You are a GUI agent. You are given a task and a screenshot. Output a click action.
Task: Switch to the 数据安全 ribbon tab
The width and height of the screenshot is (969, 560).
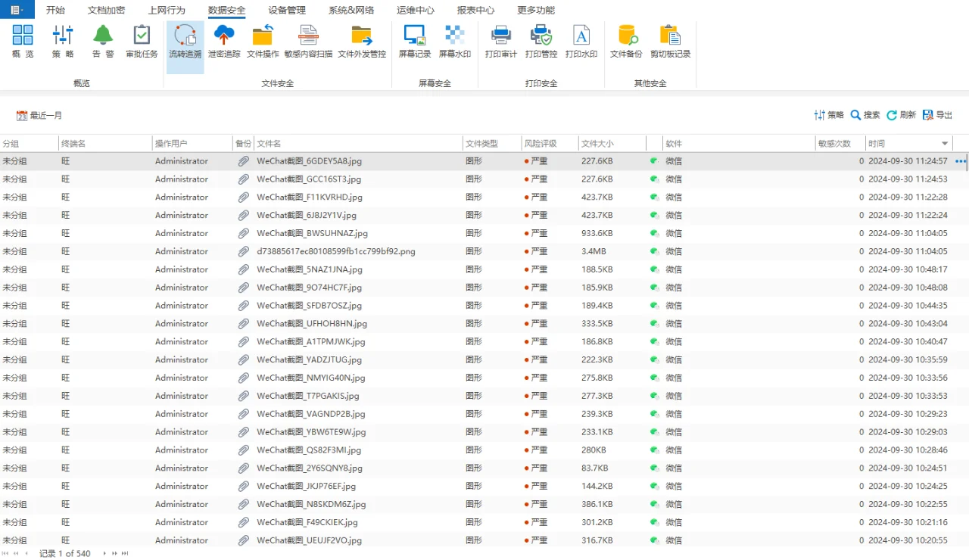click(227, 11)
